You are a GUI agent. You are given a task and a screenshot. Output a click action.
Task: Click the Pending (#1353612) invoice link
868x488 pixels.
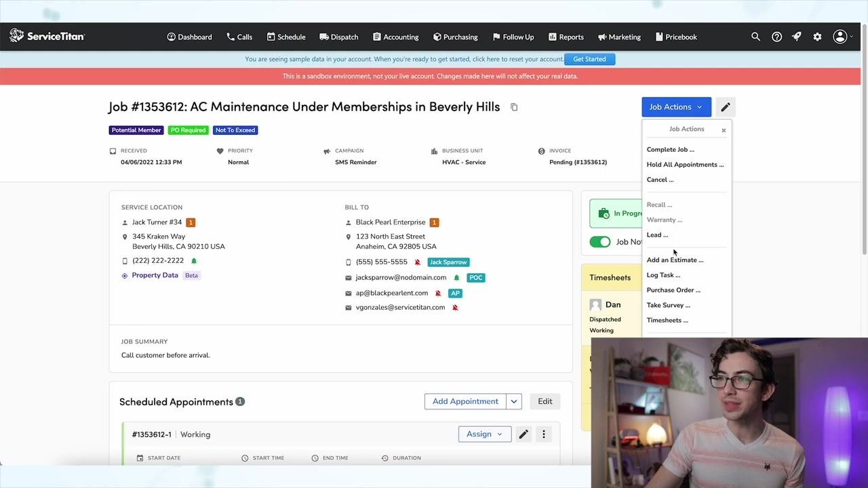tap(578, 162)
